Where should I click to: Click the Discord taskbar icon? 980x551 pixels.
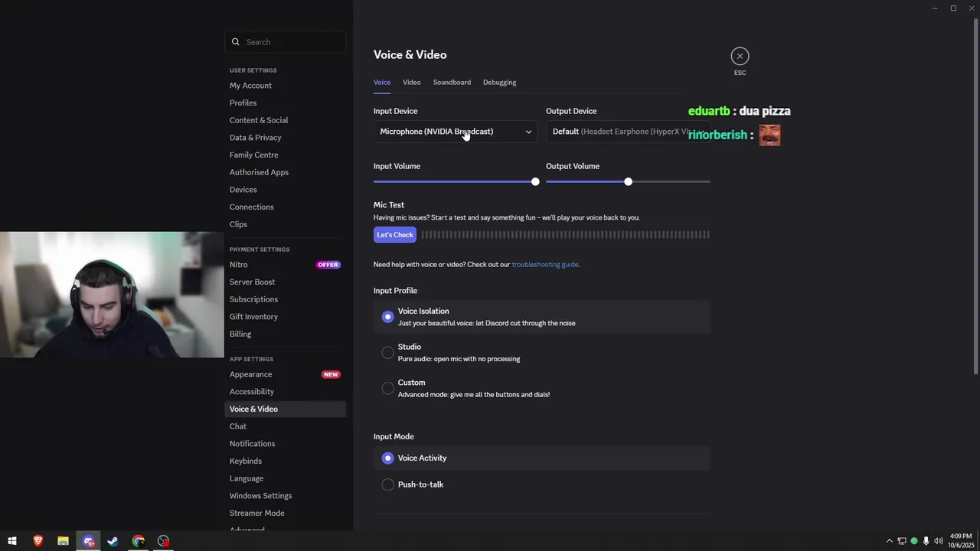(89, 541)
